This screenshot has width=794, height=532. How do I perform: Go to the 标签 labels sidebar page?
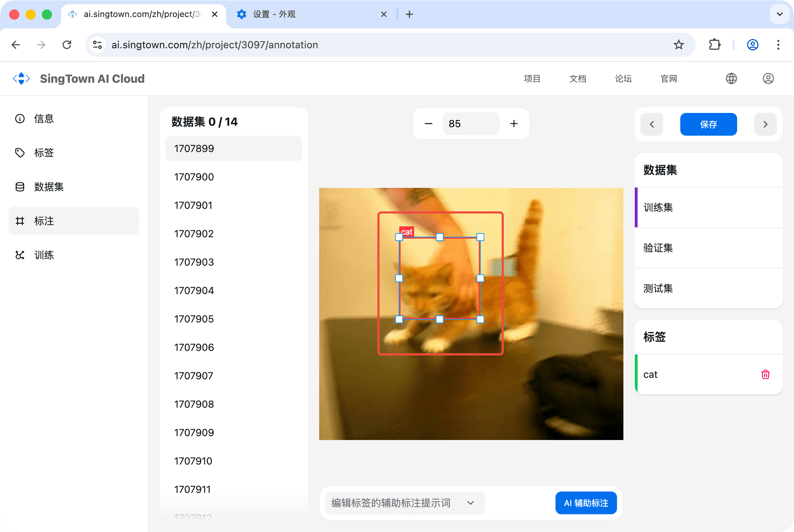coord(44,153)
